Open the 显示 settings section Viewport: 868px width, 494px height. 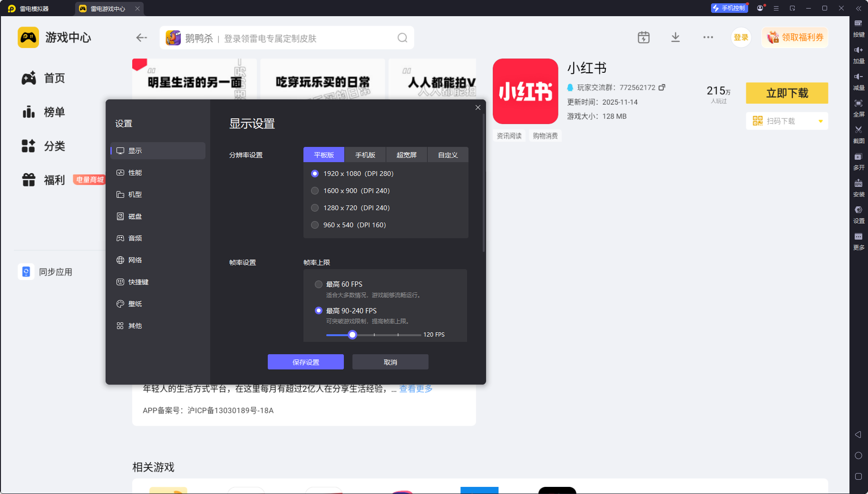pos(158,151)
